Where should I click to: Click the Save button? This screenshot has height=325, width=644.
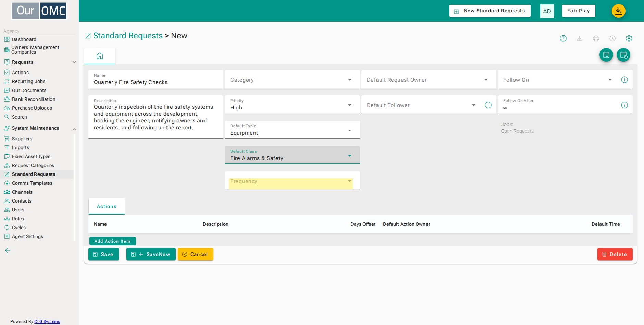pyautogui.click(x=103, y=254)
